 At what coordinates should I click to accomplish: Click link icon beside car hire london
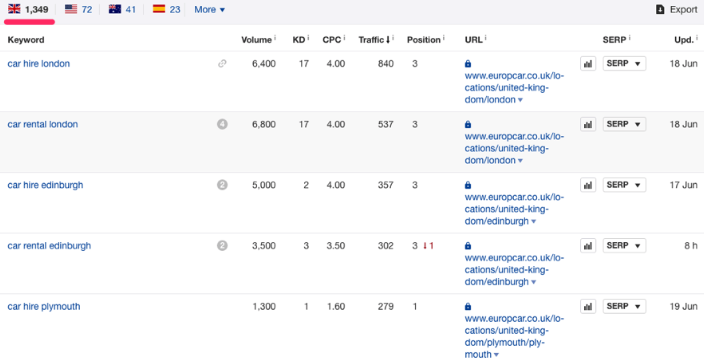[x=222, y=64]
